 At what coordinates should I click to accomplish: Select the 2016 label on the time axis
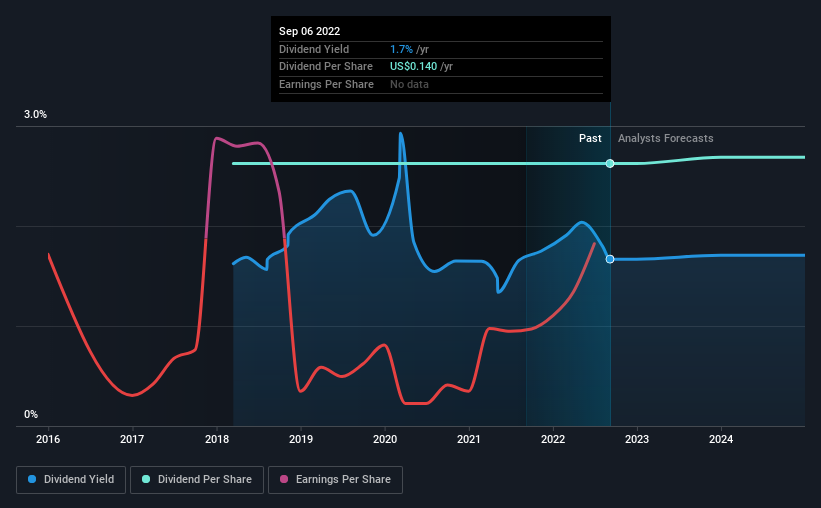click(x=48, y=439)
